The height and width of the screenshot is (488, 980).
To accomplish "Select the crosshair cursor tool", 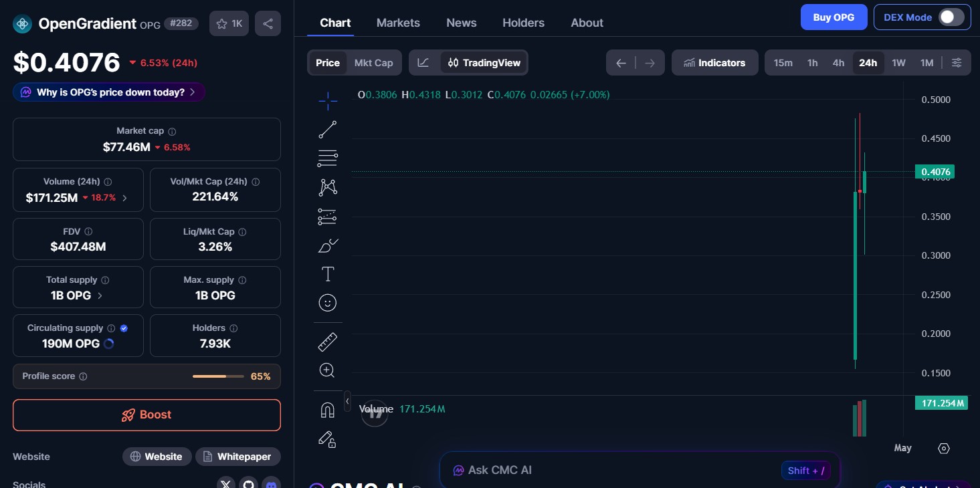I will tap(327, 101).
